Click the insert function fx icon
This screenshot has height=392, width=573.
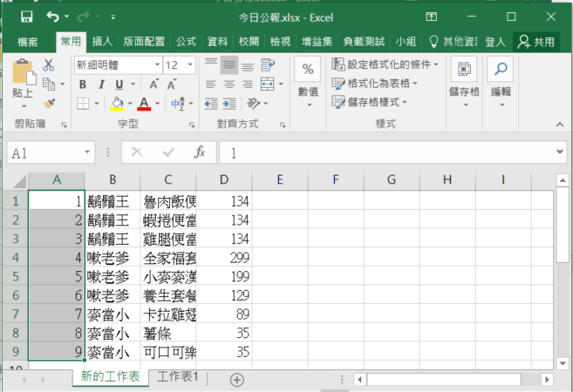[199, 152]
